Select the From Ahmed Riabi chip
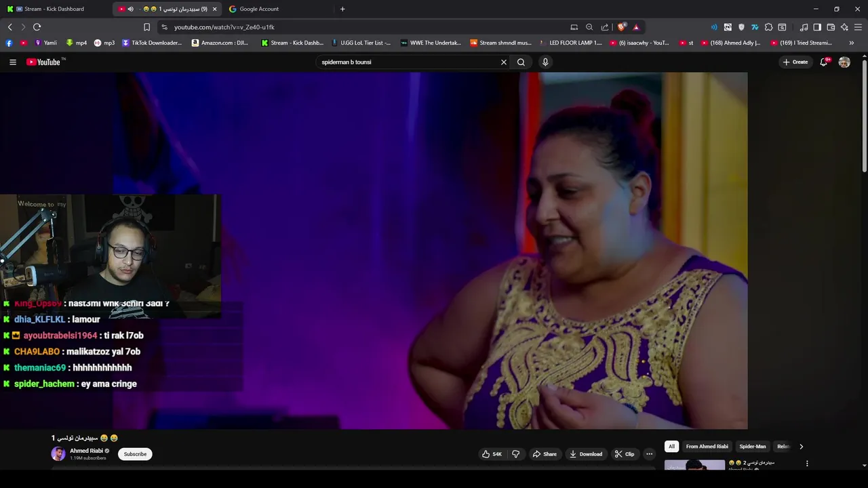Image resolution: width=868 pixels, height=488 pixels. tap(707, 447)
